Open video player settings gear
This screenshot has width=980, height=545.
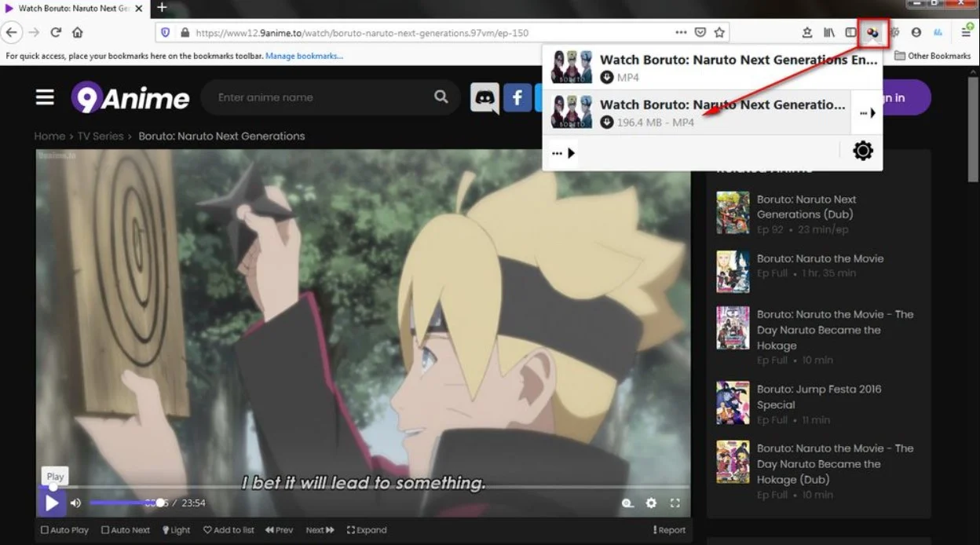pos(651,503)
